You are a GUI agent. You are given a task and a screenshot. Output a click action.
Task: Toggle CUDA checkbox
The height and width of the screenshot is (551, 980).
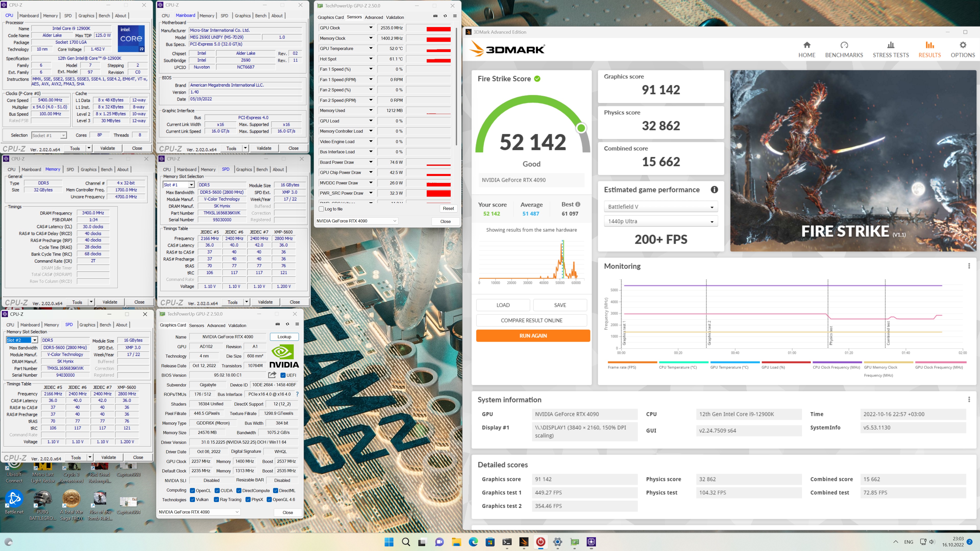(217, 491)
